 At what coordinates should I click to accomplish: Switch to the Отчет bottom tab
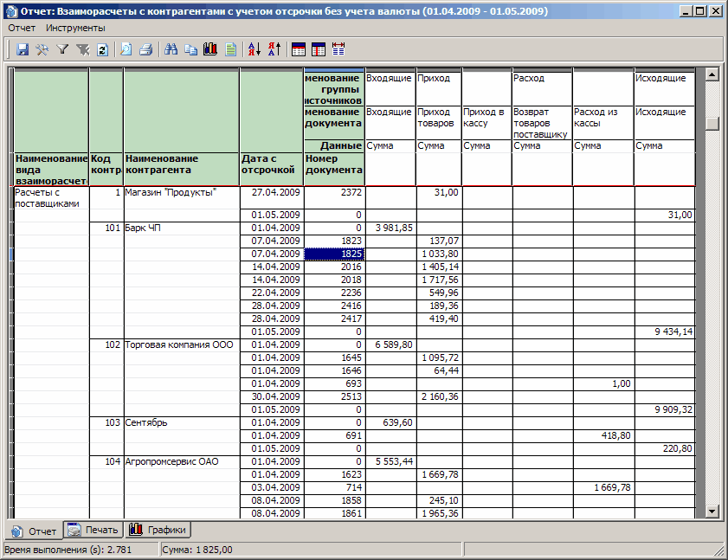35,531
